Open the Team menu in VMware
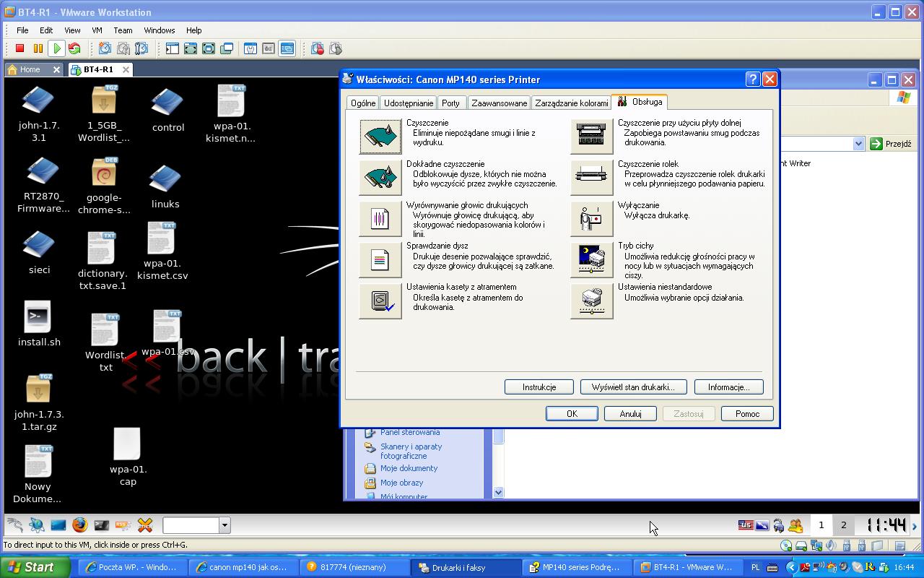Viewport: 924px width, 578px height. pyautogui.click(x=123, y=30)
